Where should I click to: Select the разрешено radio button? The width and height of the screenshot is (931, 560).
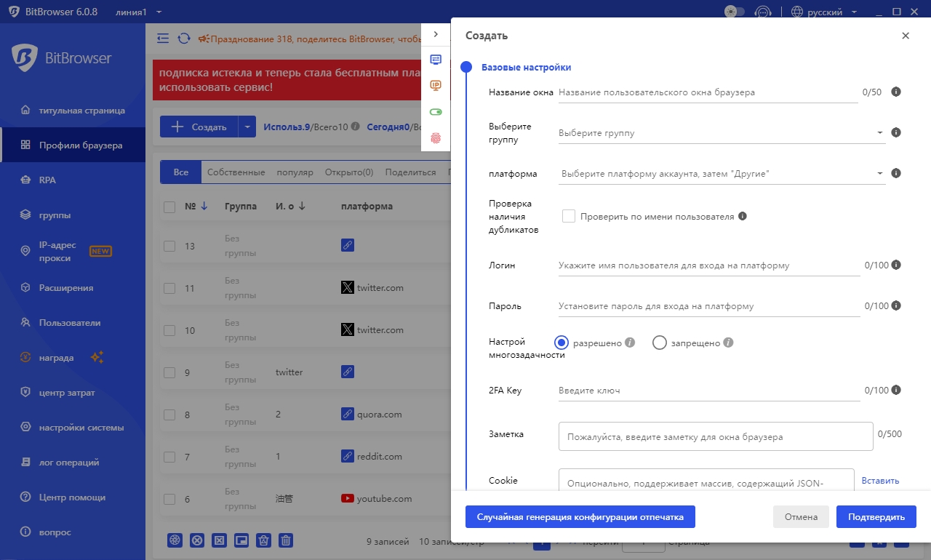tap(561, 343)
